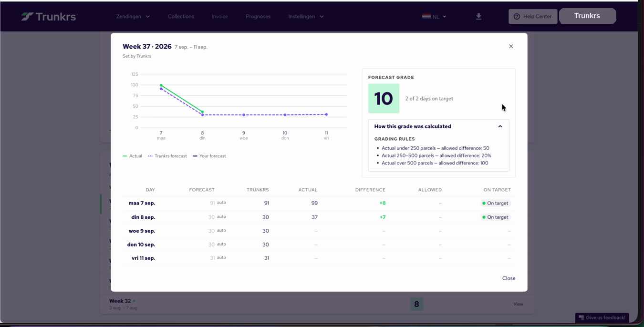
Task: Open the Help Center
Action: coord(533,16)
